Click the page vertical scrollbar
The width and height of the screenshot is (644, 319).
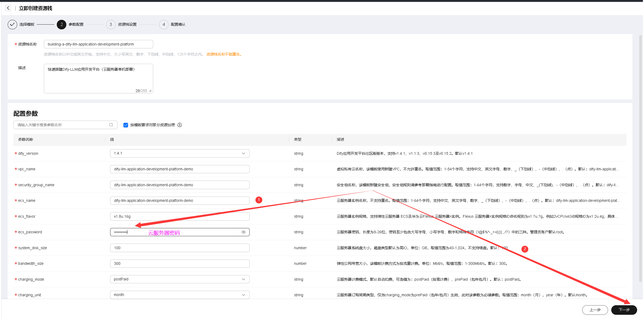point(640,159)
